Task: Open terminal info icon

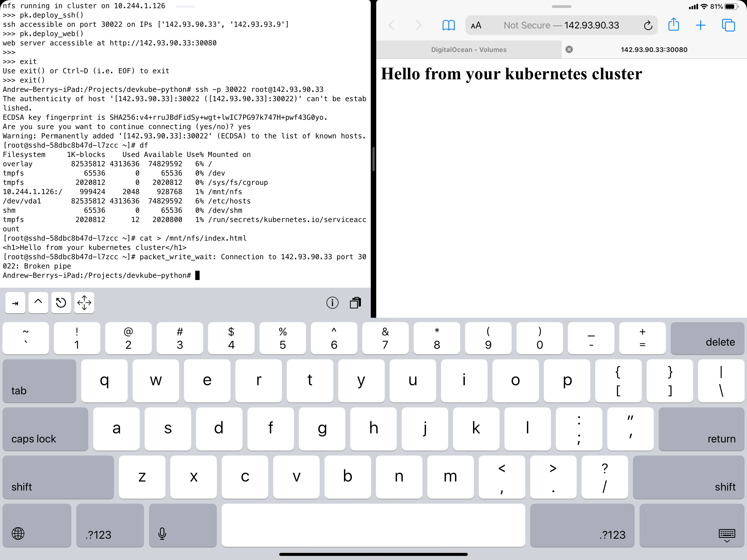Action: 332,303
